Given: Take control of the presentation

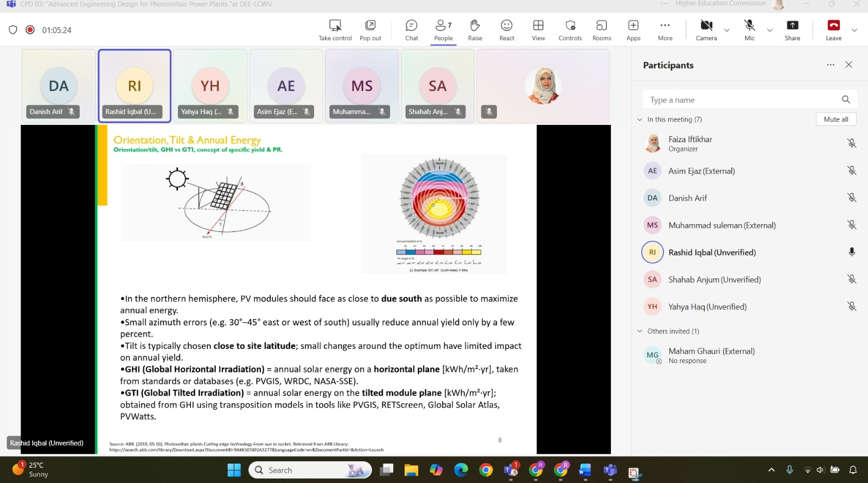Looking at the screenshot, I should (x=335, y=30).
